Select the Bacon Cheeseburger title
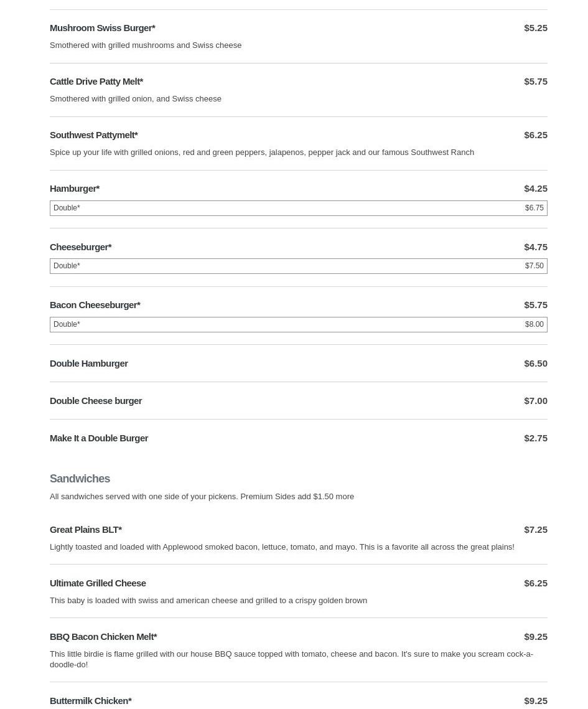This screenshot has width=588, height=709. (x=95, y=305)
